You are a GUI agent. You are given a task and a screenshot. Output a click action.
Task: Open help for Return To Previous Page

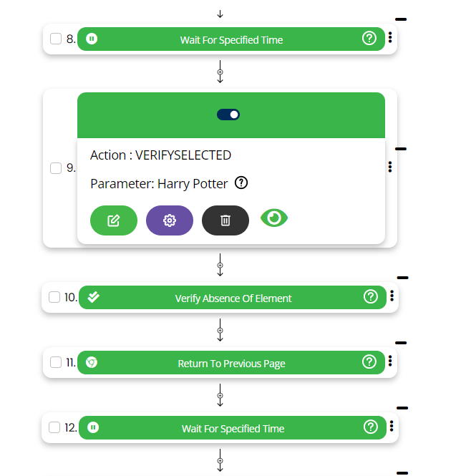[x=371, y=362]
